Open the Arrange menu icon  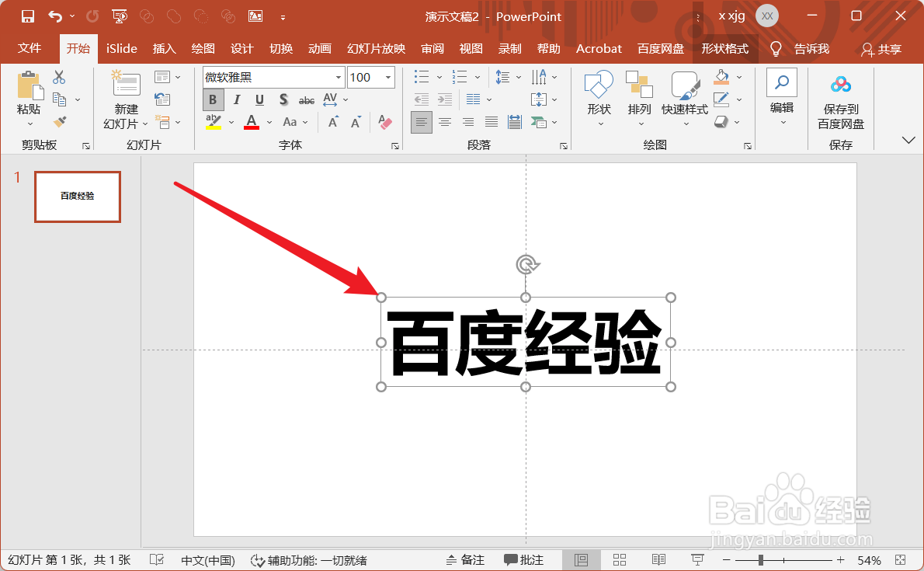(639, 84)
